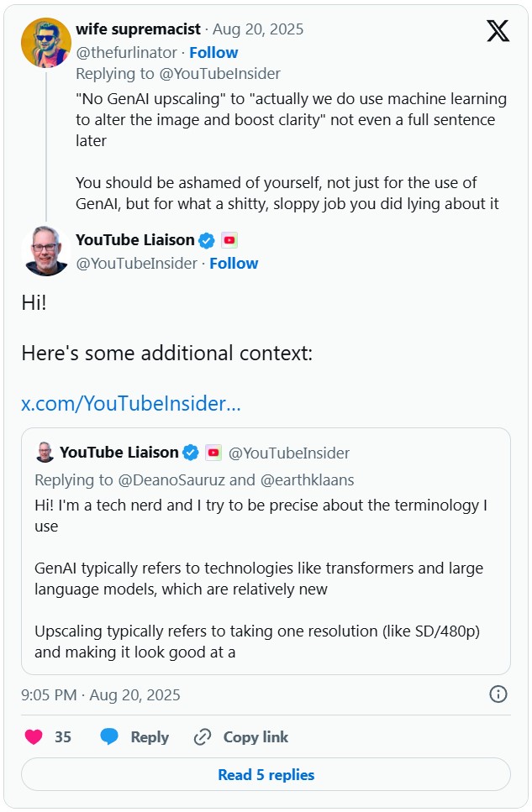Open the 9:05 PM · Aug 20, 2025 timestamp
Image resolution: width=532 pixels, height=812 pixels.
point(101,694)
